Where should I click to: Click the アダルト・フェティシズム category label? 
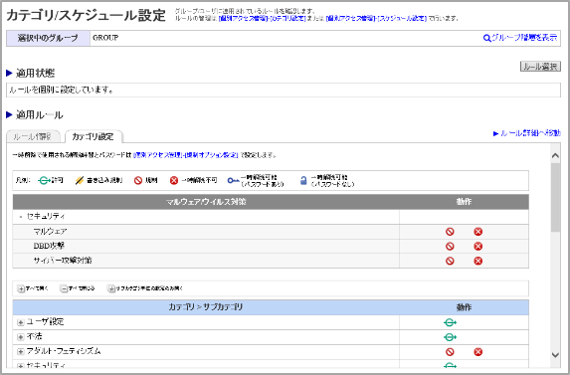pos(64,351)
